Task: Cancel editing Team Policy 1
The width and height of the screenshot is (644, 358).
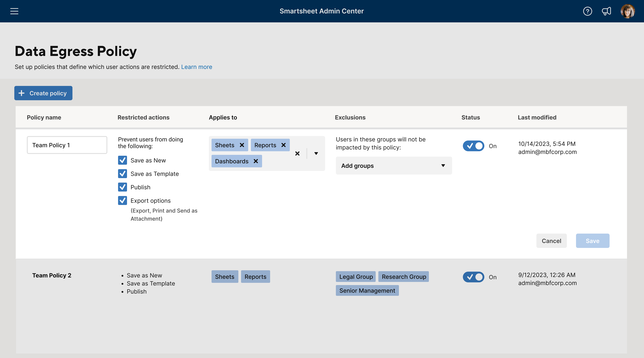Action: pyautogui.click(x=552, y=241)
